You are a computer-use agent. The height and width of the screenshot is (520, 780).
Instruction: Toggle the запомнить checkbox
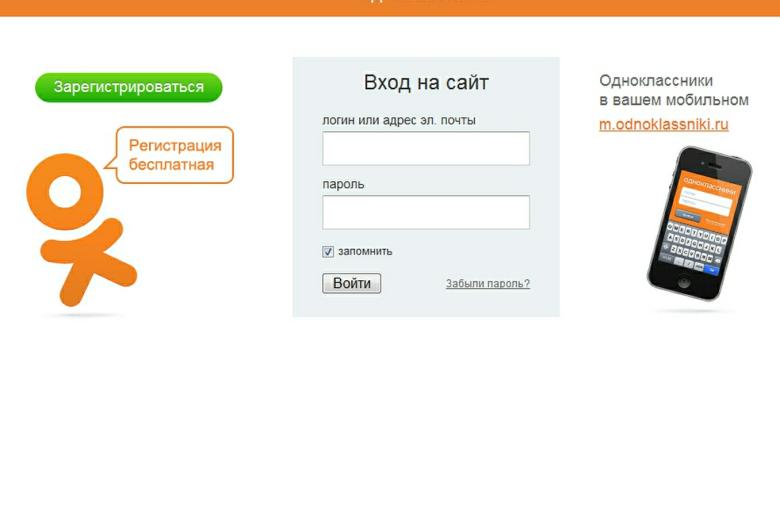328,251
